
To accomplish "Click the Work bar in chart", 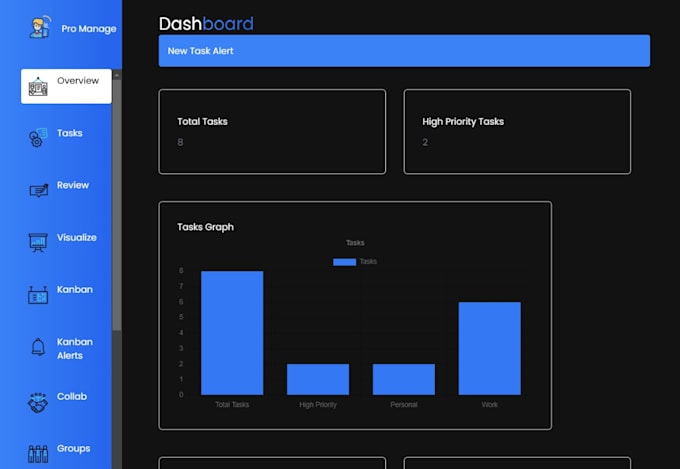I will 490,348.
